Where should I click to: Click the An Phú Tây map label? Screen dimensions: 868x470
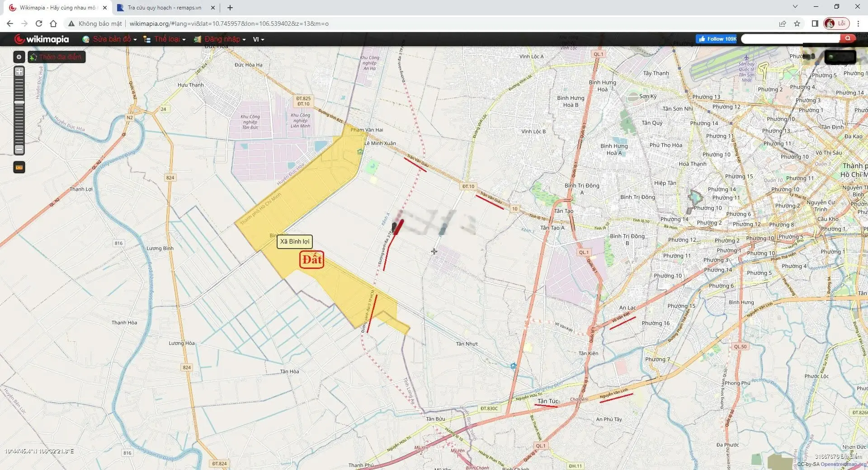coord(609,419)
